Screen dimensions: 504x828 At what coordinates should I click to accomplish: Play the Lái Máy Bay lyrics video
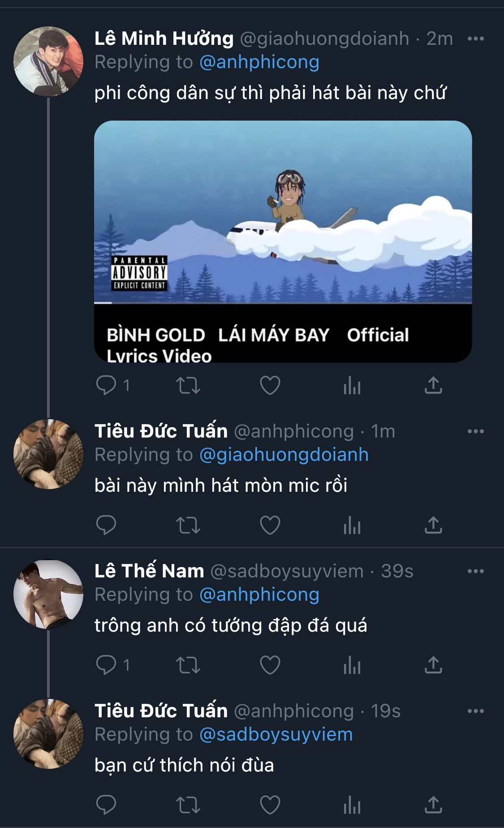283,212
